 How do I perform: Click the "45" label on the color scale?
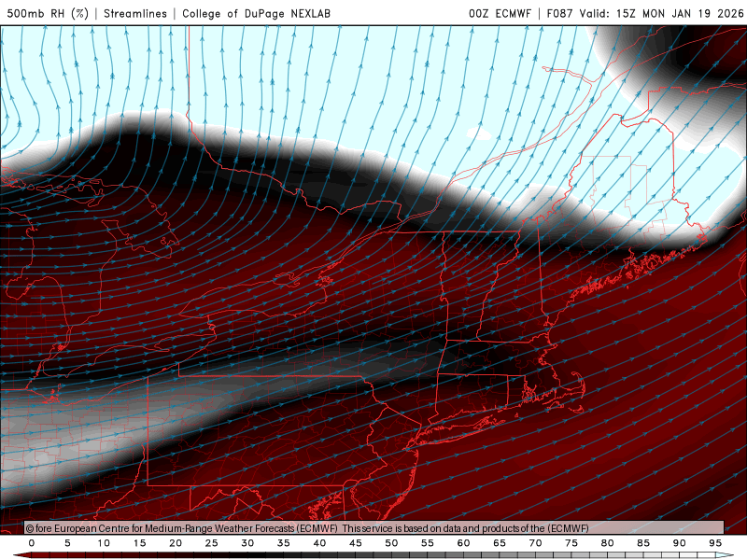tap(356, 543)
